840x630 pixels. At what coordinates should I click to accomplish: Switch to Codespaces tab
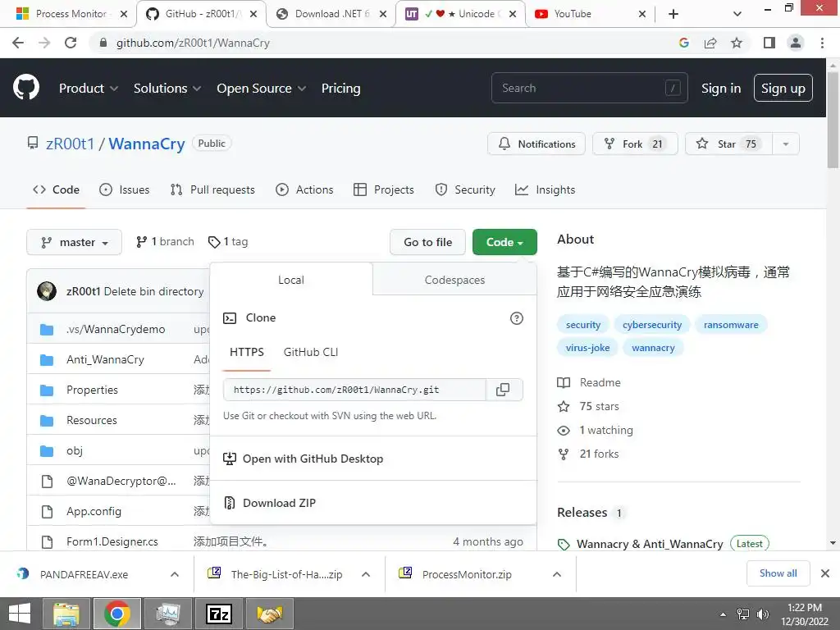(x=454, y=280)
